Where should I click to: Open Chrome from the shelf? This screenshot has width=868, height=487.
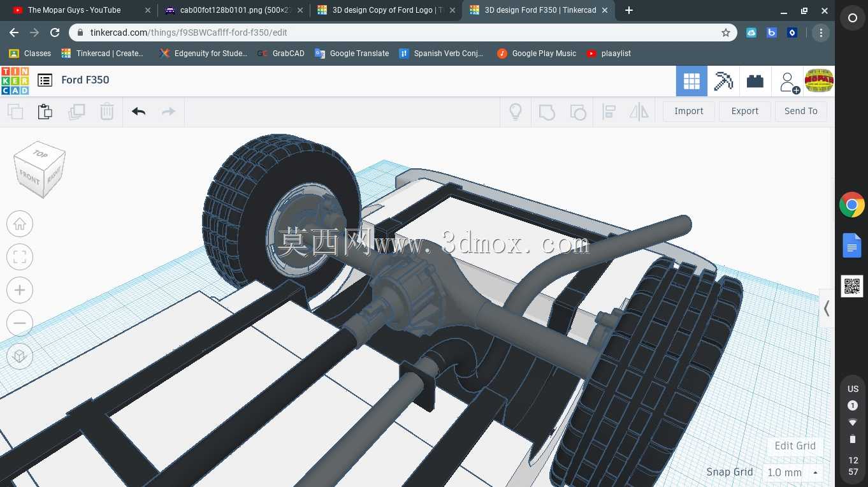click(x=852, y=205)
